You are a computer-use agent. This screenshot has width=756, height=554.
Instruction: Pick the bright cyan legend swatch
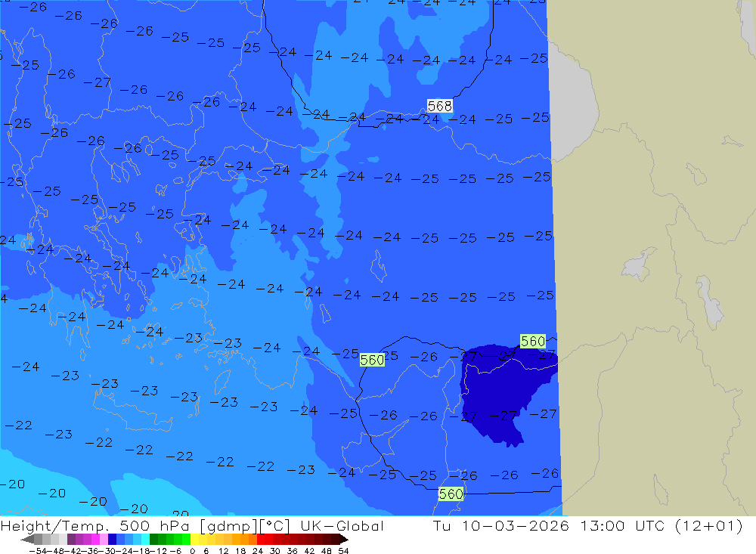(x=145, y=540)
